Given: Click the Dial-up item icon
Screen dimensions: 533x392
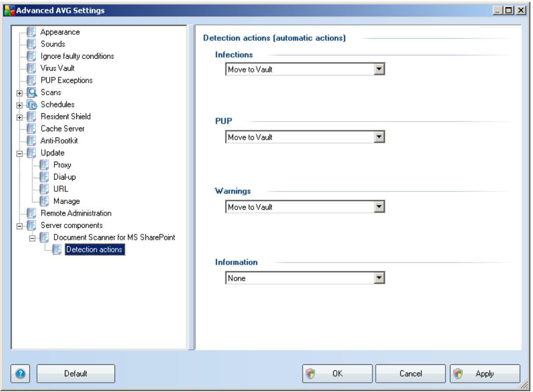Looking at the screenshot, I should [45, 177].
